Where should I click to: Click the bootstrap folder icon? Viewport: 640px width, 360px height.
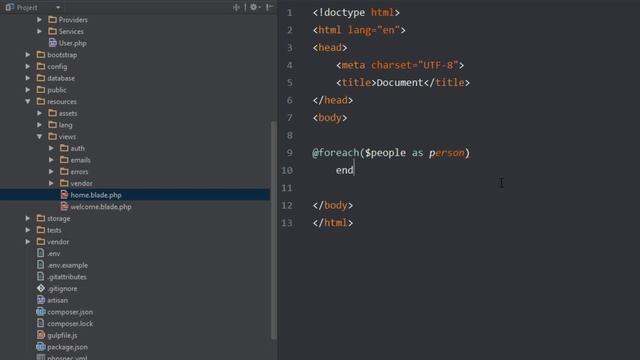(x=41, y=54)
